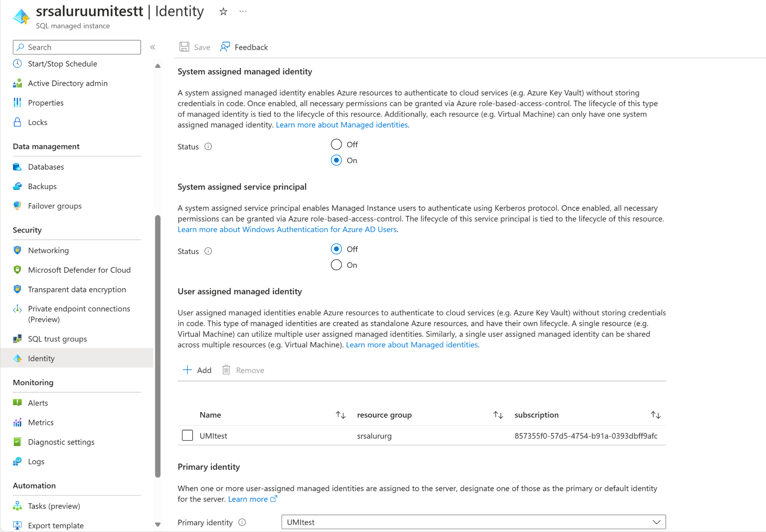Click the srsalururg resource group cell
Image resolution: width=766 pixels, height=532 pixels.
(x=374, y=436)
